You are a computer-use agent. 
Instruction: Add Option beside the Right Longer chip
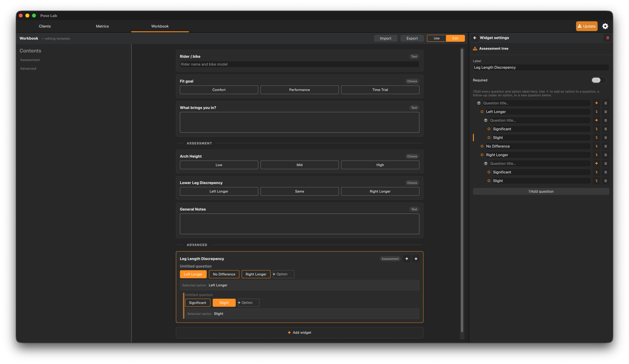(283, 274)
